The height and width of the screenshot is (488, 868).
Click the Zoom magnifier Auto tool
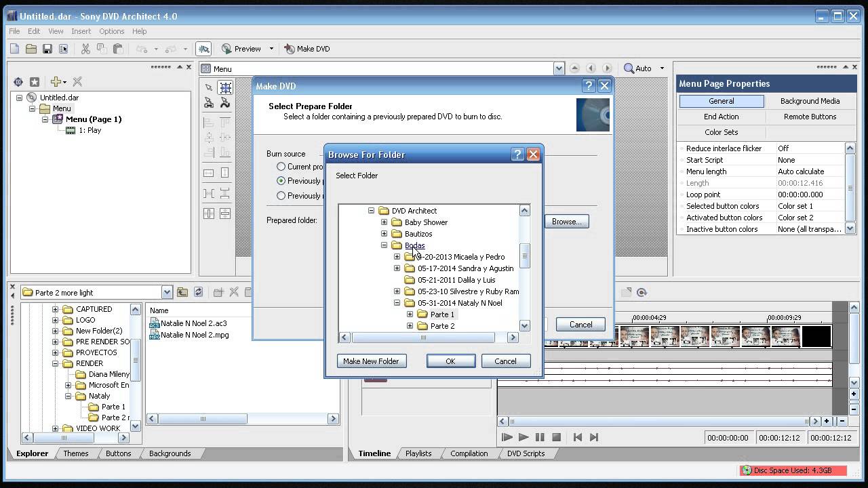coord(637,68)
